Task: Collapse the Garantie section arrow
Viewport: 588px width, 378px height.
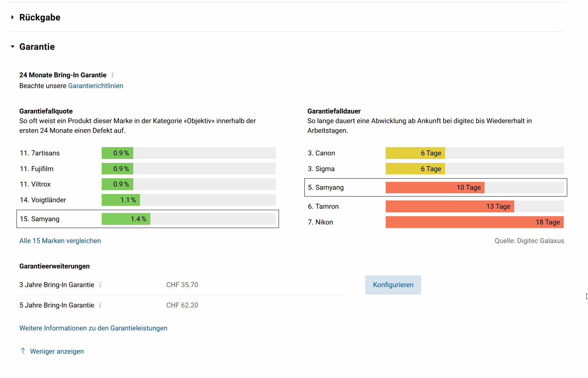Action: coord(13,47)
